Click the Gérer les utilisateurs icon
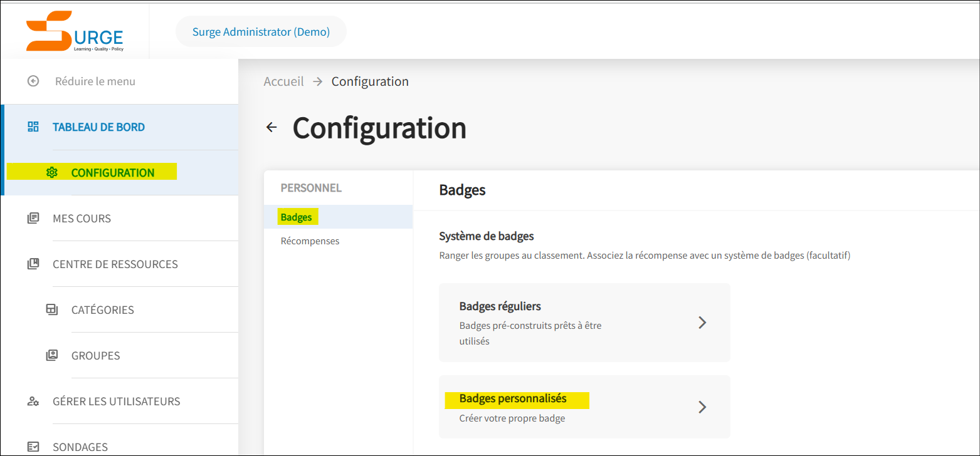 coord(33,401)
